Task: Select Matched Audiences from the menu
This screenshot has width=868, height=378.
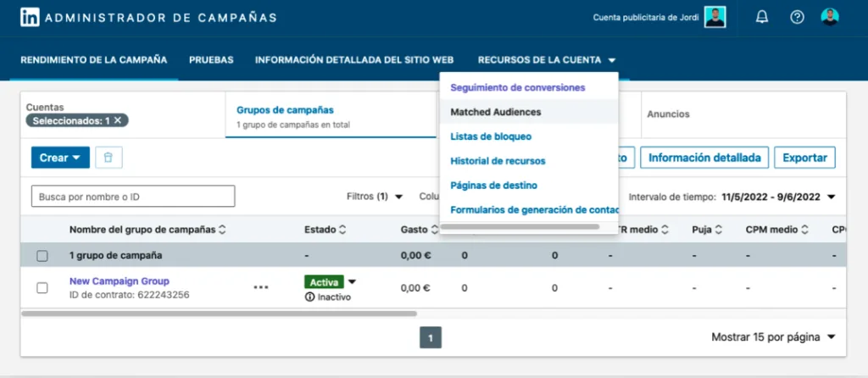Action: coord(496,112)
